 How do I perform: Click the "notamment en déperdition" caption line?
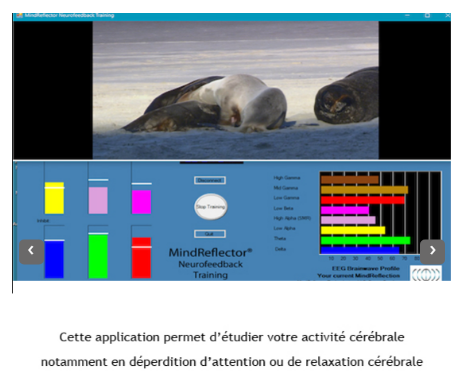[232, 362]
